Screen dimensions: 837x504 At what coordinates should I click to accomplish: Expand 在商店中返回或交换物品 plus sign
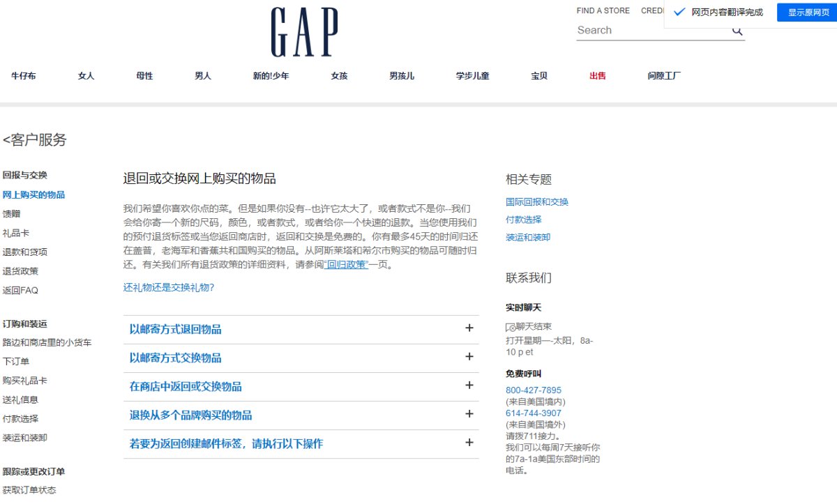[x=469, y=385]
